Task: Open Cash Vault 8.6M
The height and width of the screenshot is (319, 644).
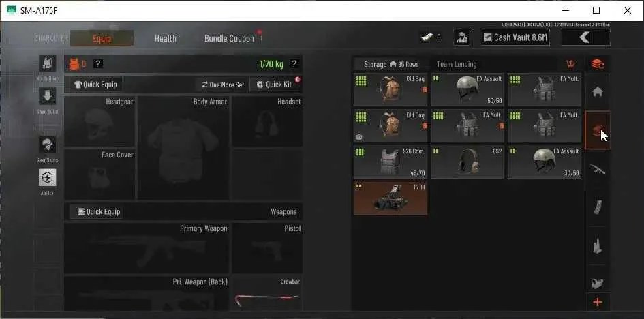Action: coord(515,37)
